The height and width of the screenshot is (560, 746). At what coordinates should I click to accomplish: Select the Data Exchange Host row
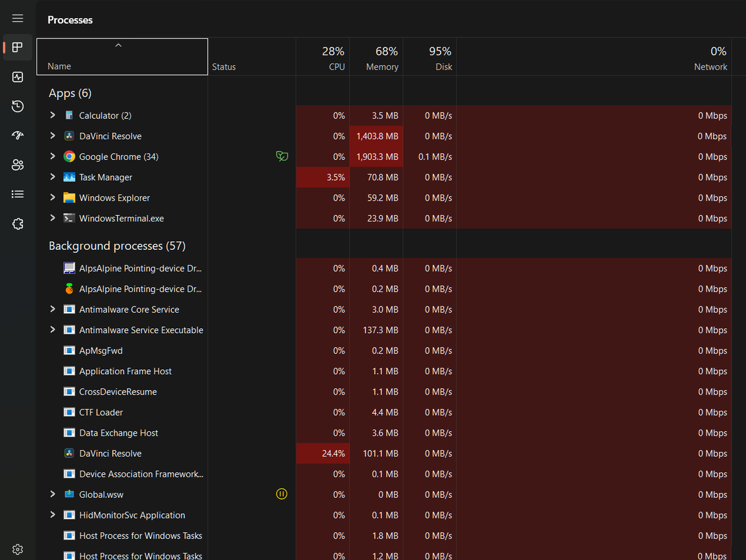(384, 433)
